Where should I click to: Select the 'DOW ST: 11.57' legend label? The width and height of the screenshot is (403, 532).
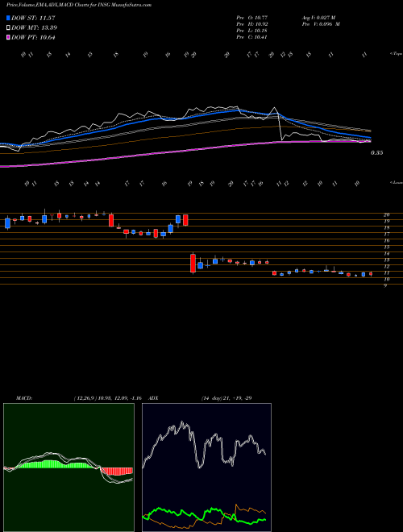(33, 18)
